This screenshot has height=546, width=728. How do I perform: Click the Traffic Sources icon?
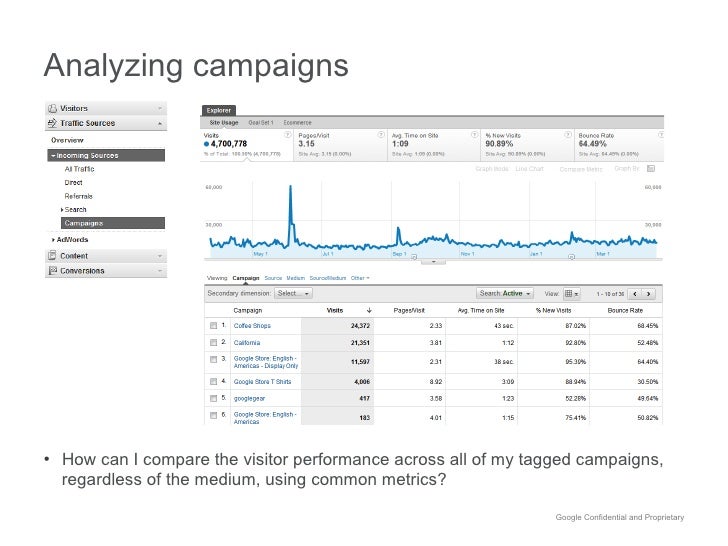point(52,123)
